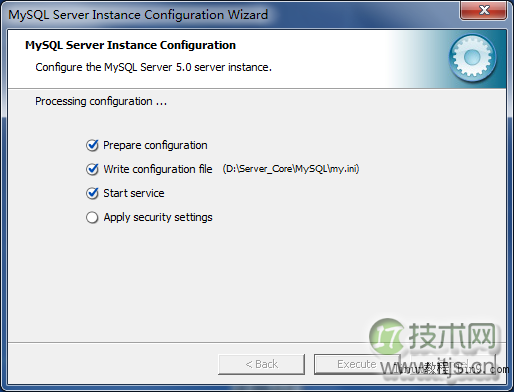Click the Configure the MySQL Server 5.0 subtitle
The width and height of the screenshot is (514, 392).
[153, 67]
